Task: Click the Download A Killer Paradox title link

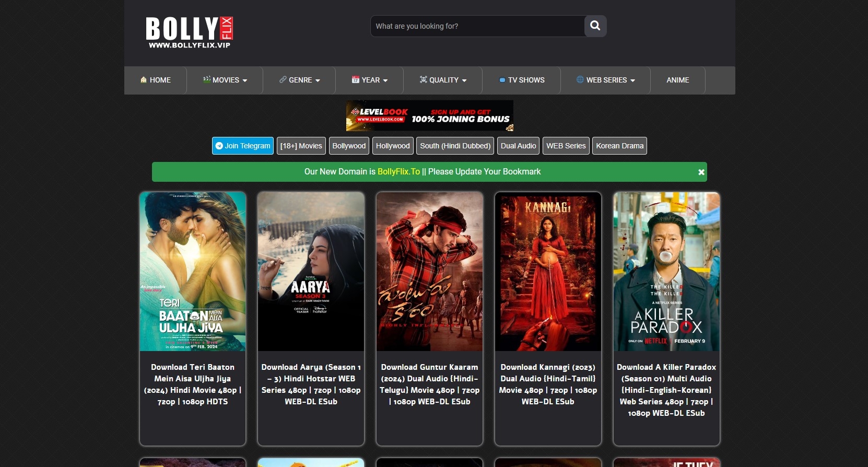Action: pyautogui.click(x=666, y=390)
